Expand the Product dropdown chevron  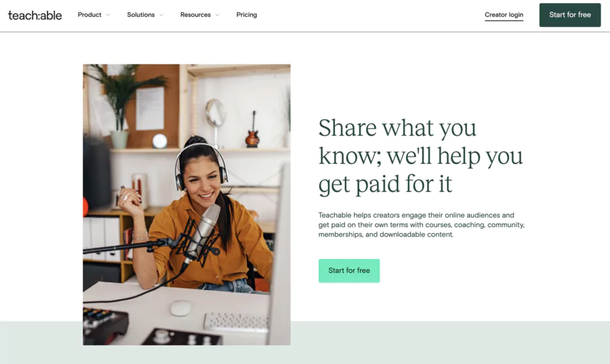pyautogui.click(x=108, y=15)
